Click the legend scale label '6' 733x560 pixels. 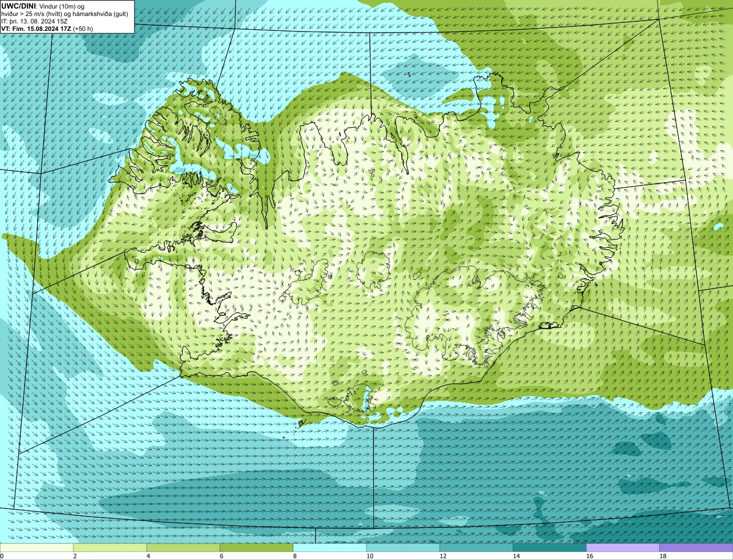222,556
